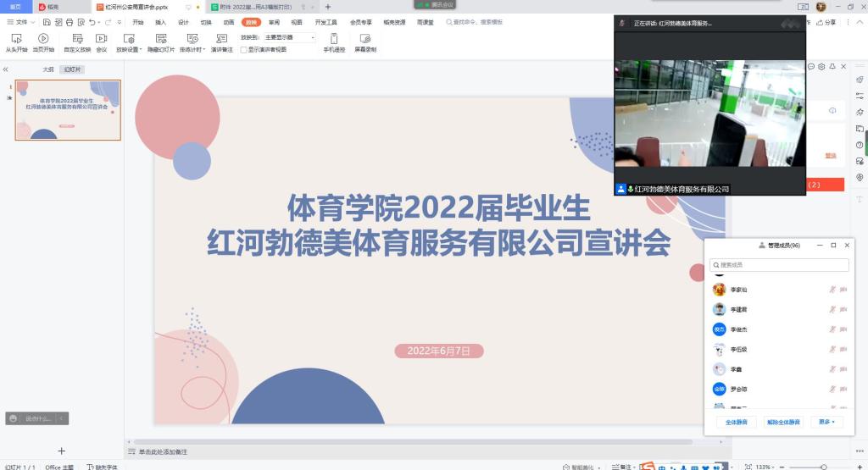Start slideshow from beginning (从头开始)
The height and width of the screenshot is (470, 868).
16,42
